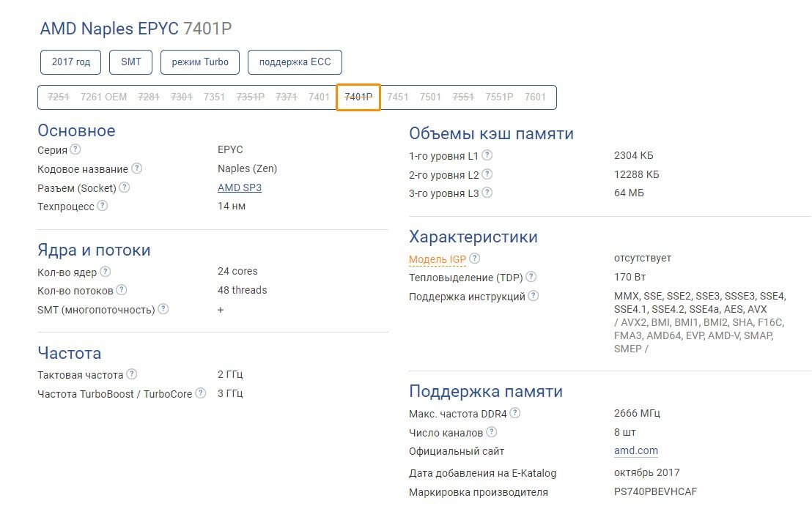This screenshot has height=509, width=812.
Task: Click the Характеристики heading
Action: pyautogui.click(x=473, y=237)
